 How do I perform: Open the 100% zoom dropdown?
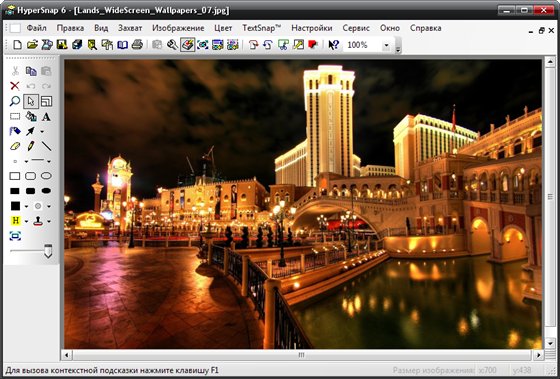point(386,45)
